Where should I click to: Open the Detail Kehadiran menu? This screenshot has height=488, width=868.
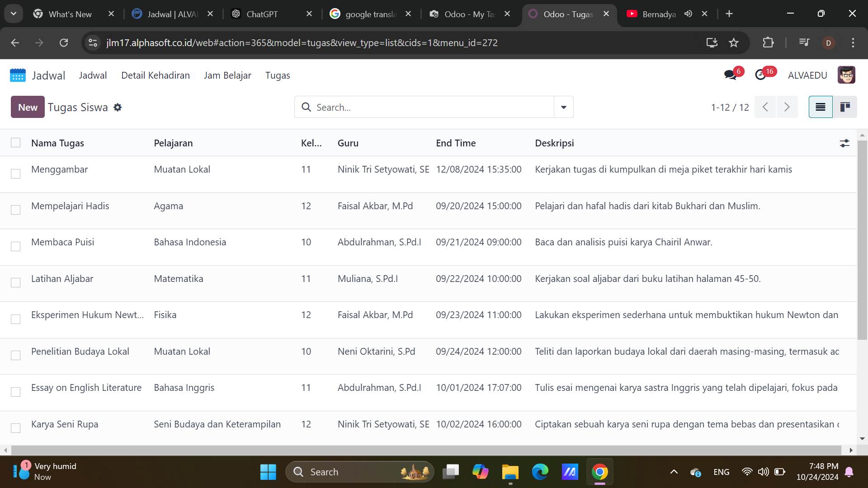[x=155, y=75]
